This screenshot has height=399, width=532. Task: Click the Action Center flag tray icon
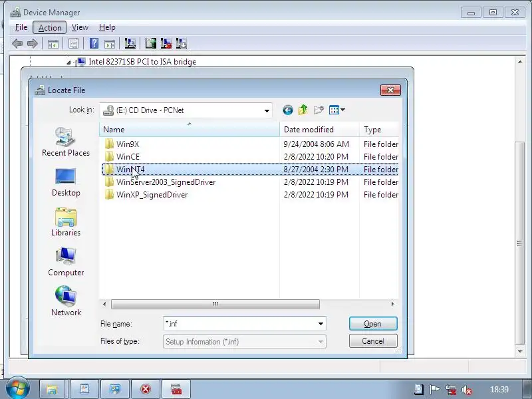click(x=434, y=390)
